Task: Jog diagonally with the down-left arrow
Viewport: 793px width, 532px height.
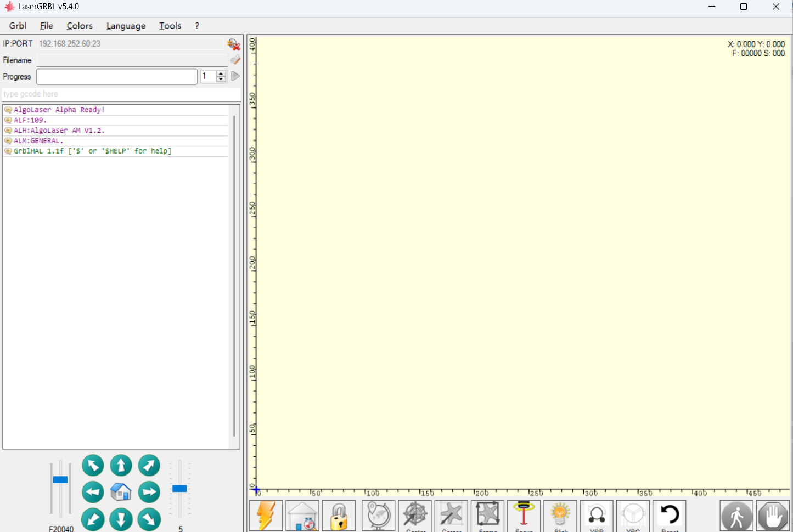Action: tap(93, 519)
